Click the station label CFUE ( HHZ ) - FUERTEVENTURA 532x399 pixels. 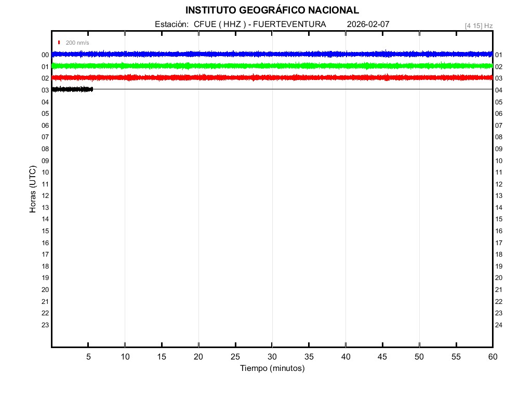(x=259, y=24)
